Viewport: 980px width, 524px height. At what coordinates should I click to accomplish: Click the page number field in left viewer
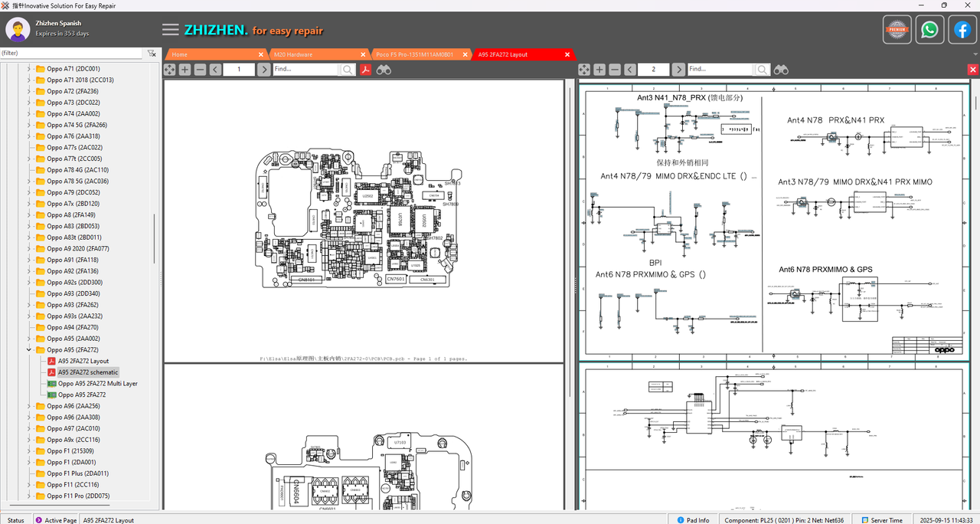click(x=240, y=70)
